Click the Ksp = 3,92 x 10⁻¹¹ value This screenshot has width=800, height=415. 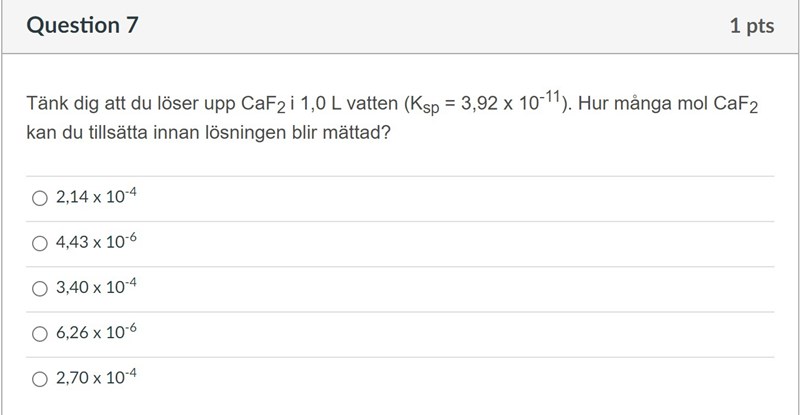coord(488,104)
